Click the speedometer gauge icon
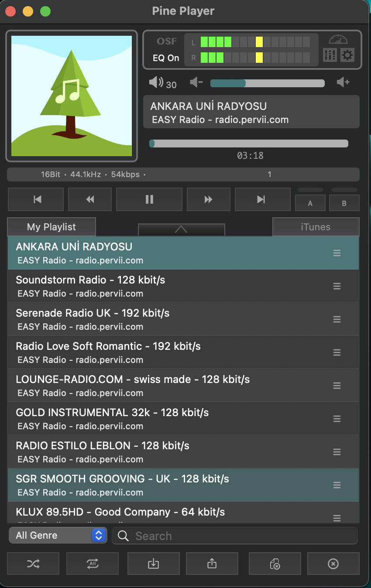 338,40
